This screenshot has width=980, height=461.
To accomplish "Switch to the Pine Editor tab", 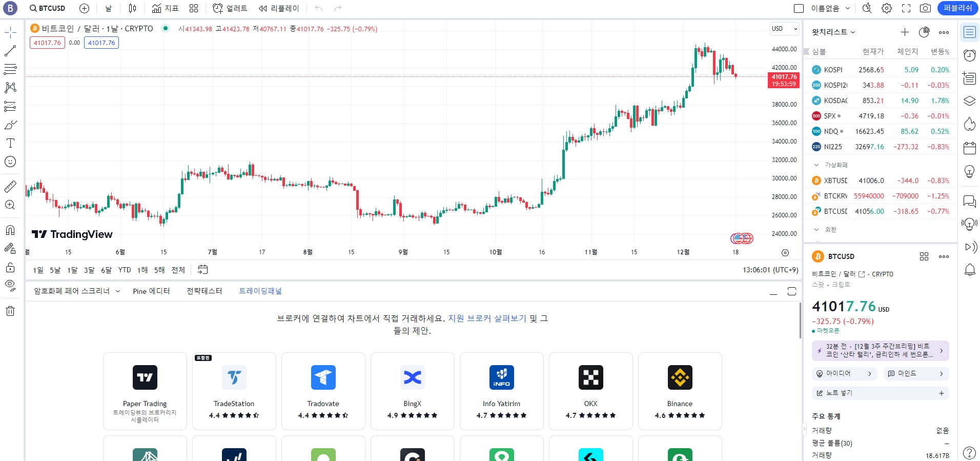I will (x=151, y=291).
